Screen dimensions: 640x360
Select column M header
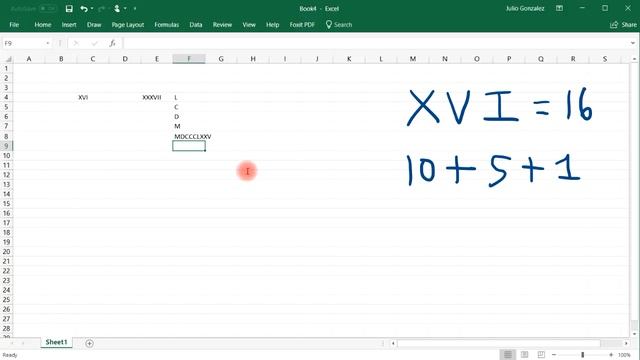[413, 59]
